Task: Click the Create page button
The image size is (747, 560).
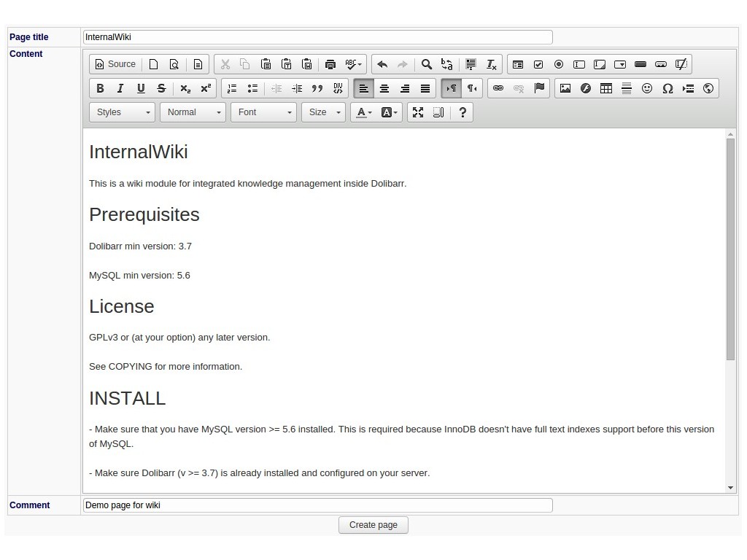Action: (373, 525)
